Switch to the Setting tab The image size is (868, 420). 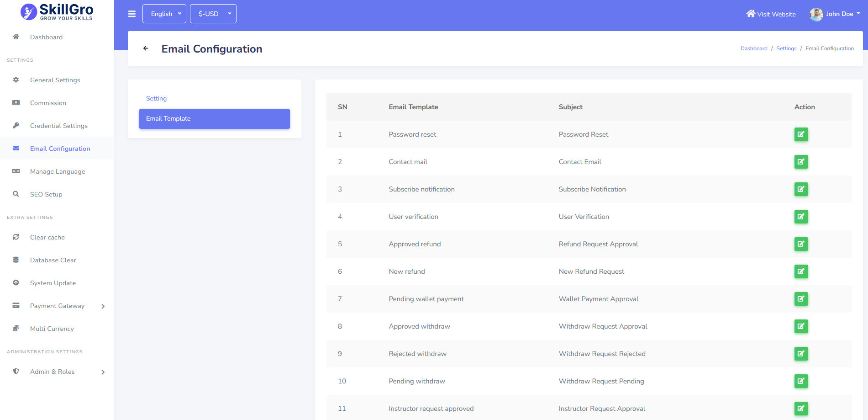click(x=156, y=98)
